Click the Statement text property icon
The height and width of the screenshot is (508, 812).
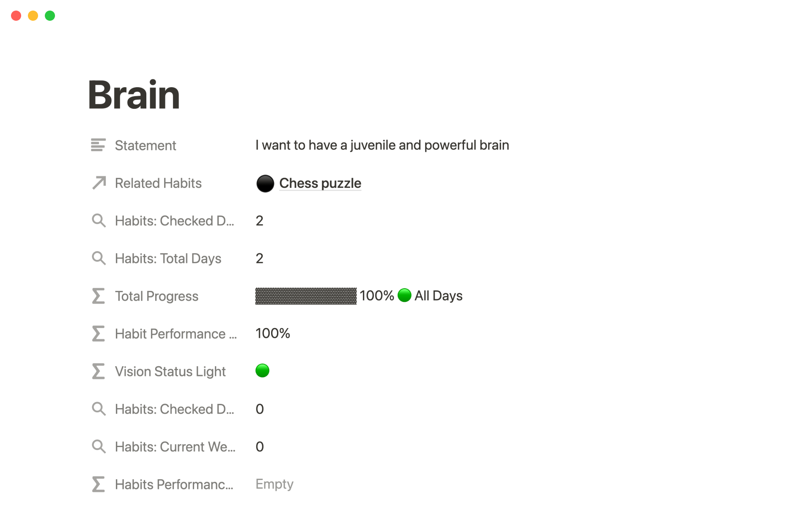(98, 145)
